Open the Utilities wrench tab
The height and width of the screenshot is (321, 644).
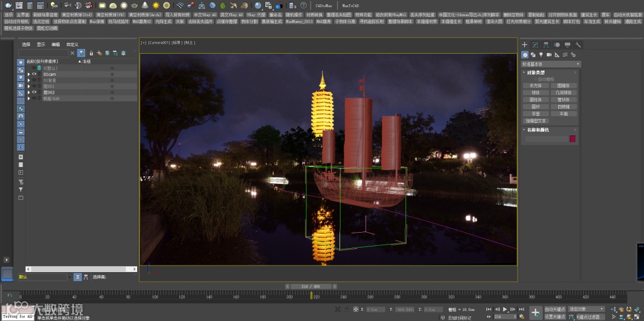coord(578,45)
